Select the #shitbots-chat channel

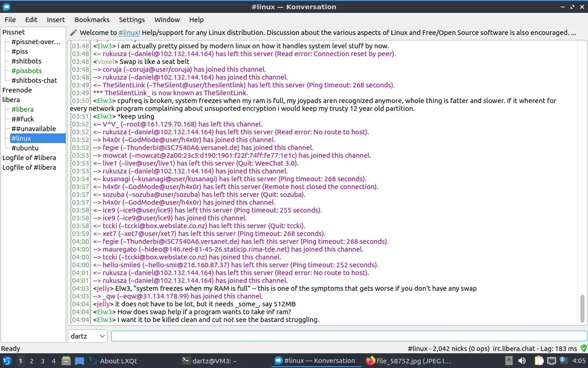pyautogui.click(x=34, y=80)
